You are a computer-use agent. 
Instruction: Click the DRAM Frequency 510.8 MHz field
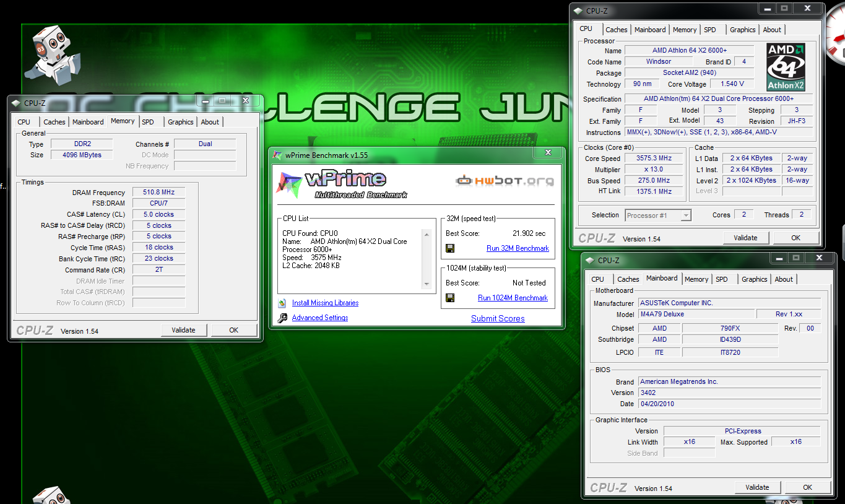pyautogui.click(x=158, y=193)
